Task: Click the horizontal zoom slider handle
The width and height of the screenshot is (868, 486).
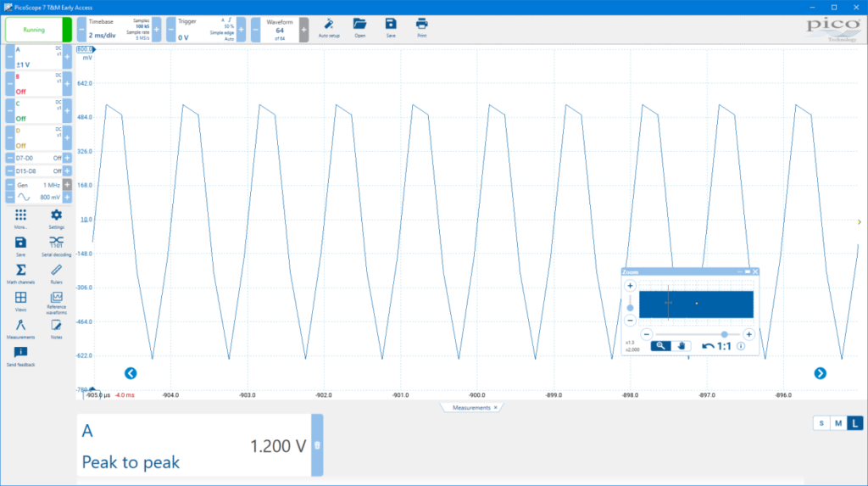Action: point(724,334)
